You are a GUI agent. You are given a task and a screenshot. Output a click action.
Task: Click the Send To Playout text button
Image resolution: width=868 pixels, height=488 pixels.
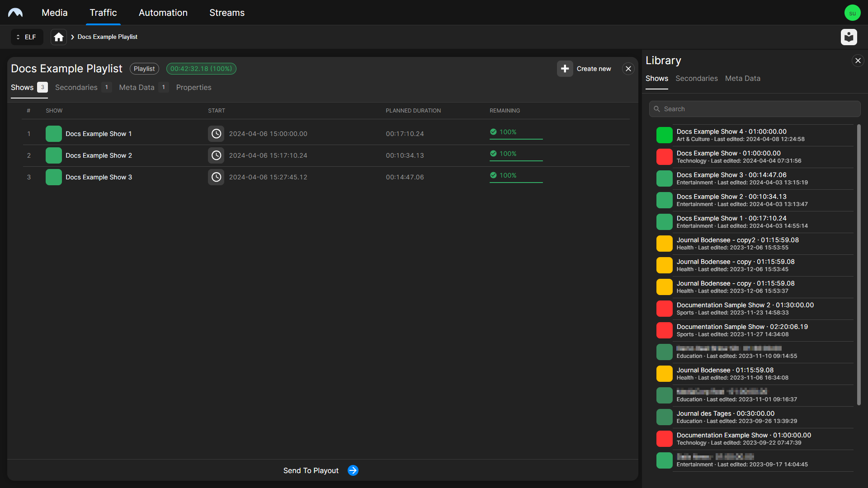point(311,470)
